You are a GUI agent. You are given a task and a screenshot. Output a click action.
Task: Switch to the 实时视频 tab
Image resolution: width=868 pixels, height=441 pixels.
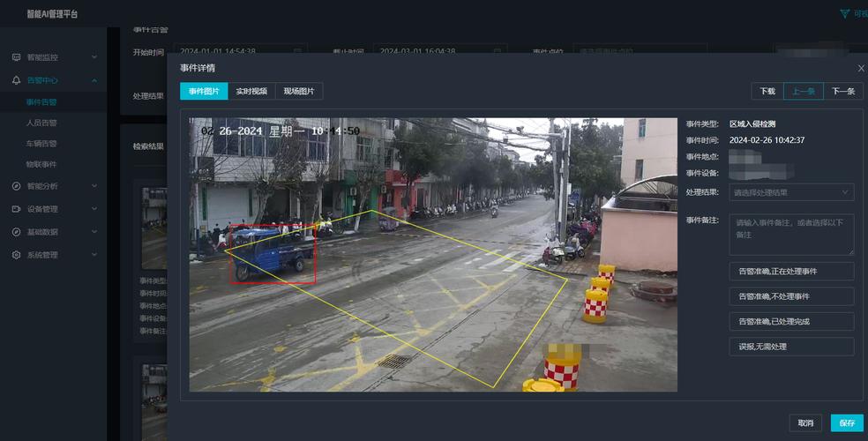[x=251, y=91]
